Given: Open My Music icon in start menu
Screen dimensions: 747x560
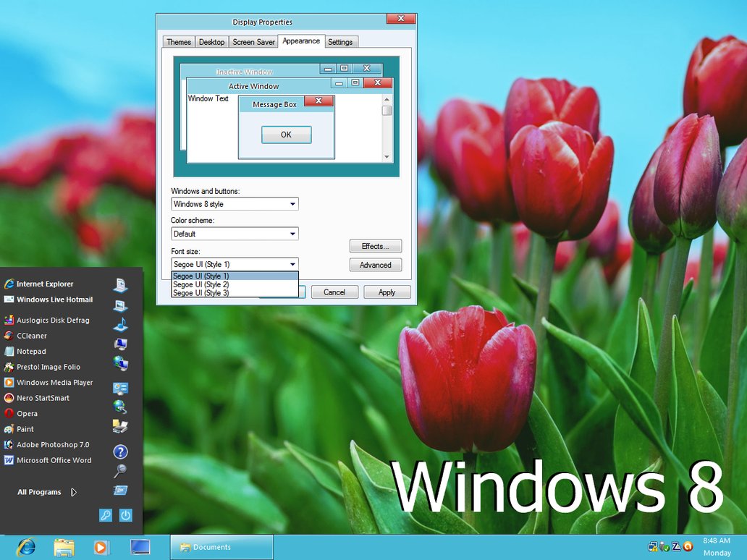Looking at the screenshot, I should [120, 324].
